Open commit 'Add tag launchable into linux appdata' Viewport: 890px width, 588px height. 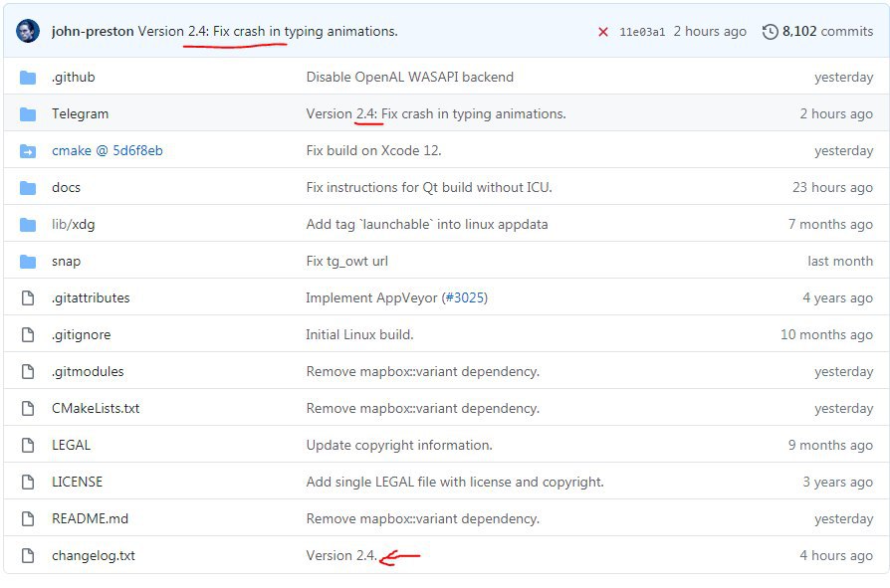point(427,225)
